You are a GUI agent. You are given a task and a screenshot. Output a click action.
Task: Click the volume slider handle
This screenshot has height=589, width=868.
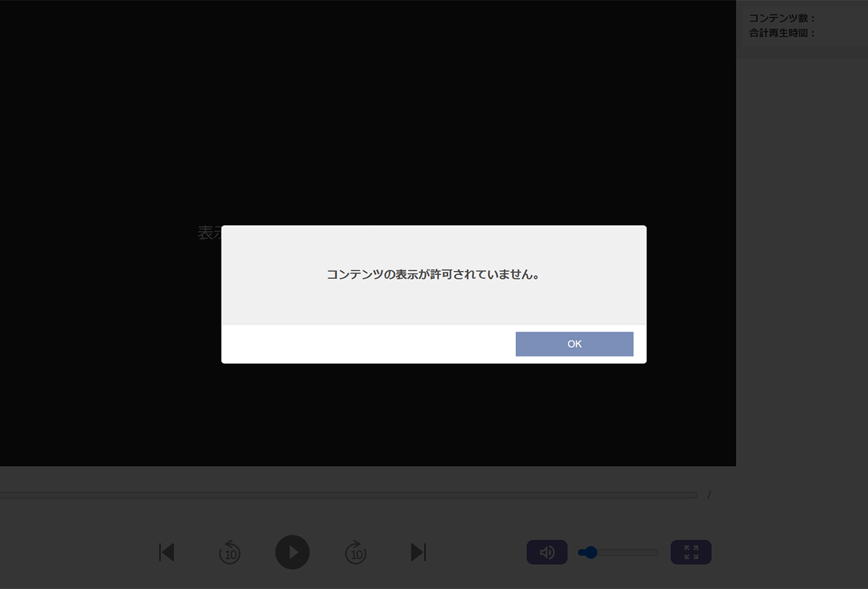[x=590, y=552]
